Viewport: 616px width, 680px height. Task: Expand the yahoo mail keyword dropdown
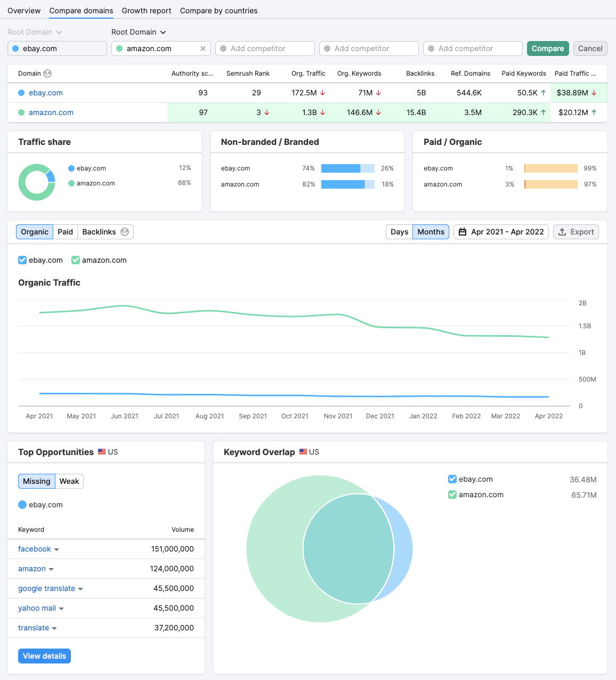[x=62, y=608]
